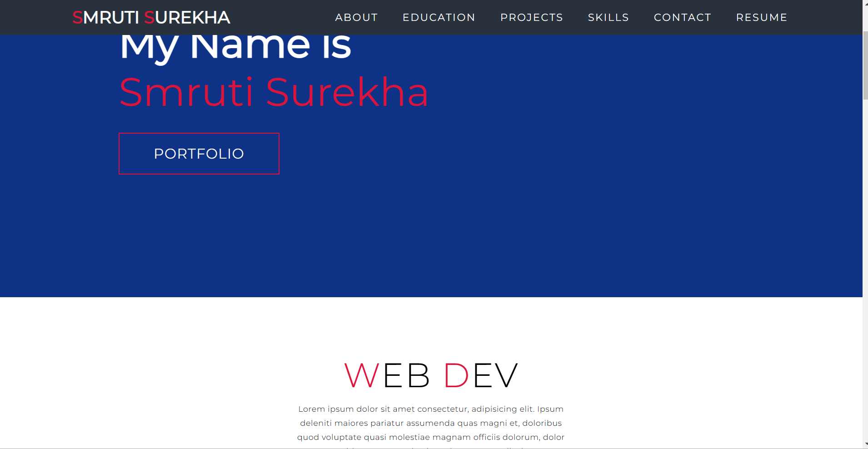
Task: Click the Lorem ipsum paragraph text
Action: pos(431,423)
